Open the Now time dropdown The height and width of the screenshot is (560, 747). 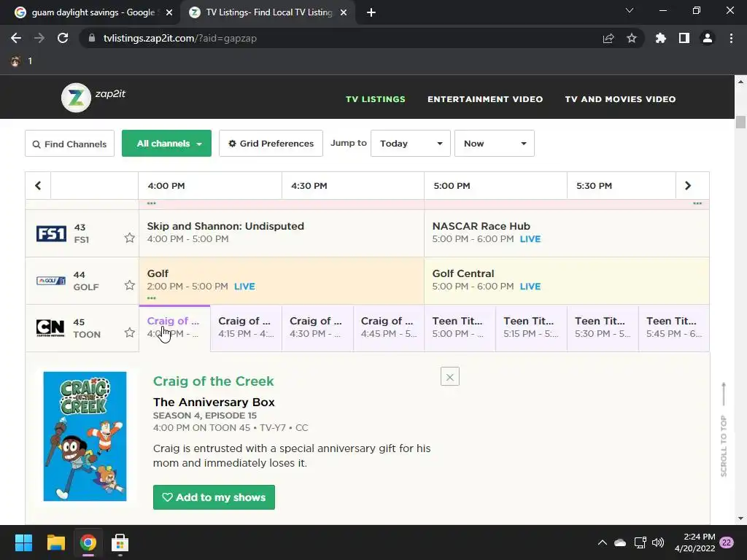coord(495,144)
